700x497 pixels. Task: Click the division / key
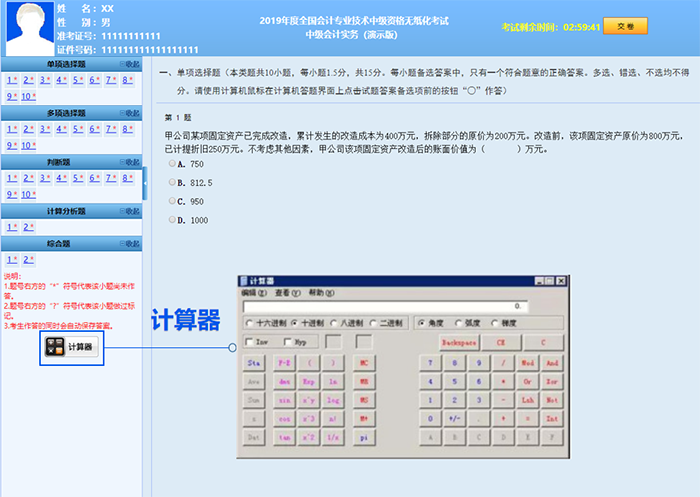(x=503, y=363)
